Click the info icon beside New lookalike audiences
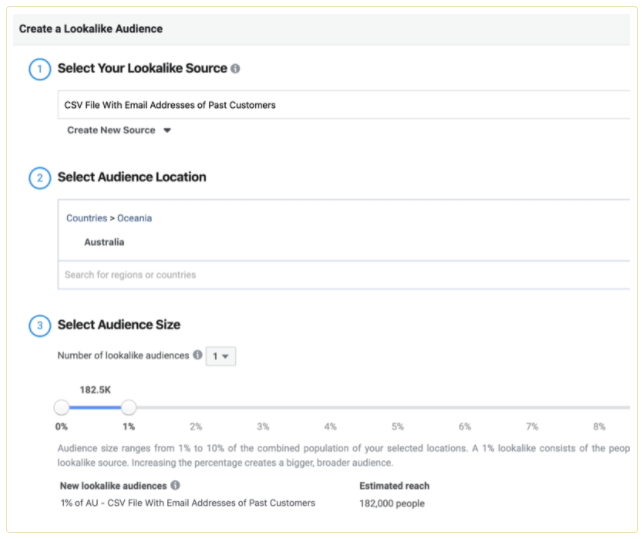Viewport: 644px width, 539px height. 176,486
